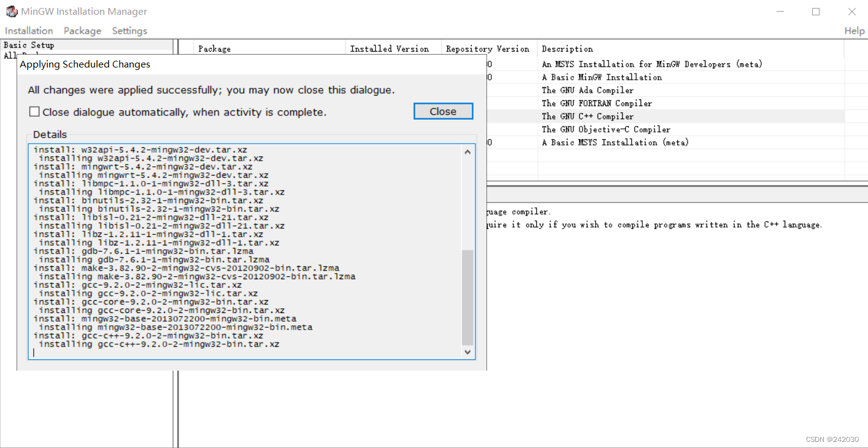This screenshot has width=868, height=448.
Task: Open the Installation menu
Action: (x=29, y=31)
